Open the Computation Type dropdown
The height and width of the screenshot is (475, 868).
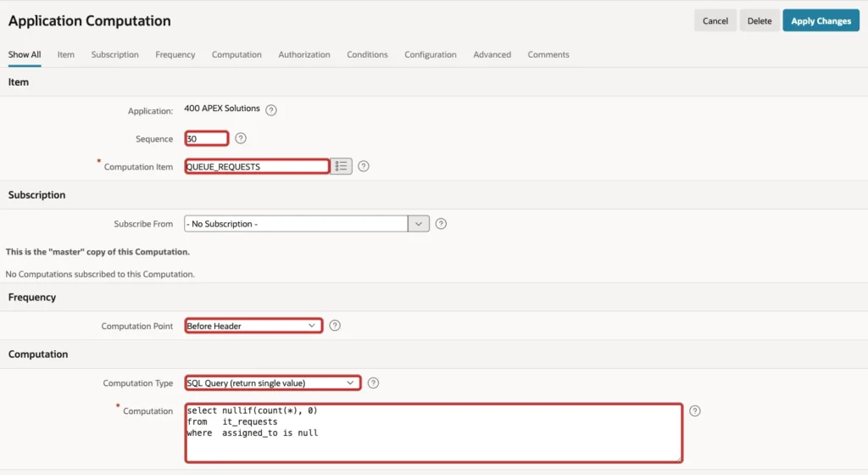(x=272, y=383)
